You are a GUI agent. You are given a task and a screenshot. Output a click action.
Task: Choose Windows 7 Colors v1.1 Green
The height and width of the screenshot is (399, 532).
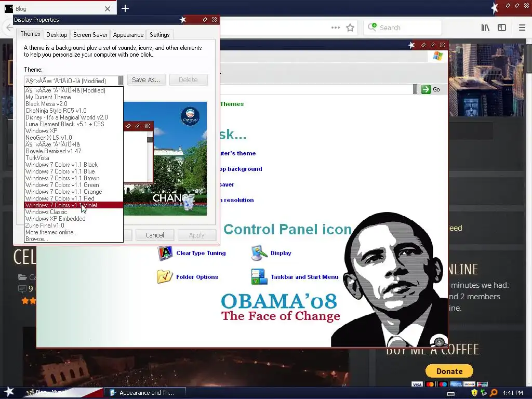coord(74,185)
